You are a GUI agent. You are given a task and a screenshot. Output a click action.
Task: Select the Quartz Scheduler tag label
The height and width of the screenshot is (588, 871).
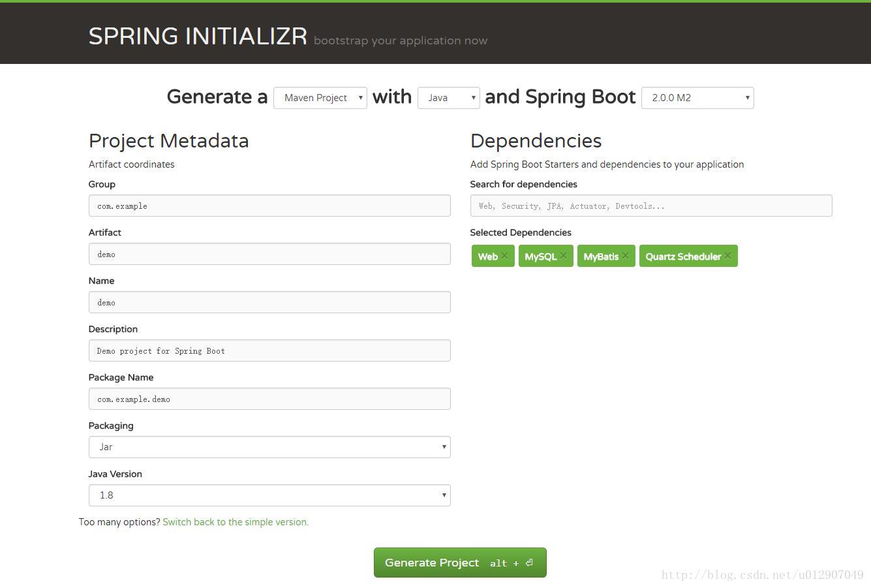coord(683,256)
